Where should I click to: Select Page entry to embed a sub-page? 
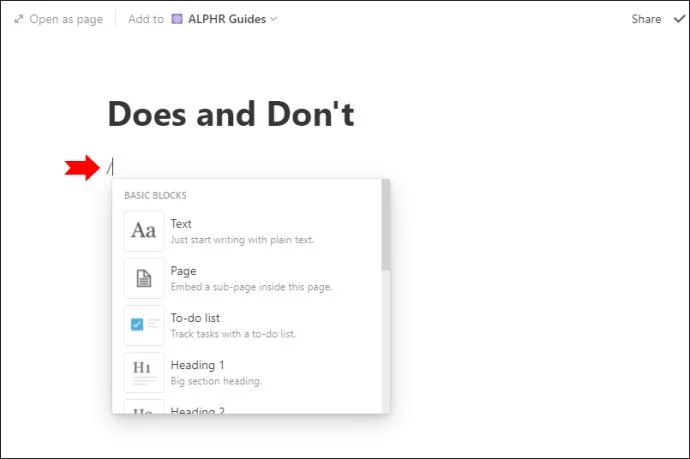tap(183, 271)
